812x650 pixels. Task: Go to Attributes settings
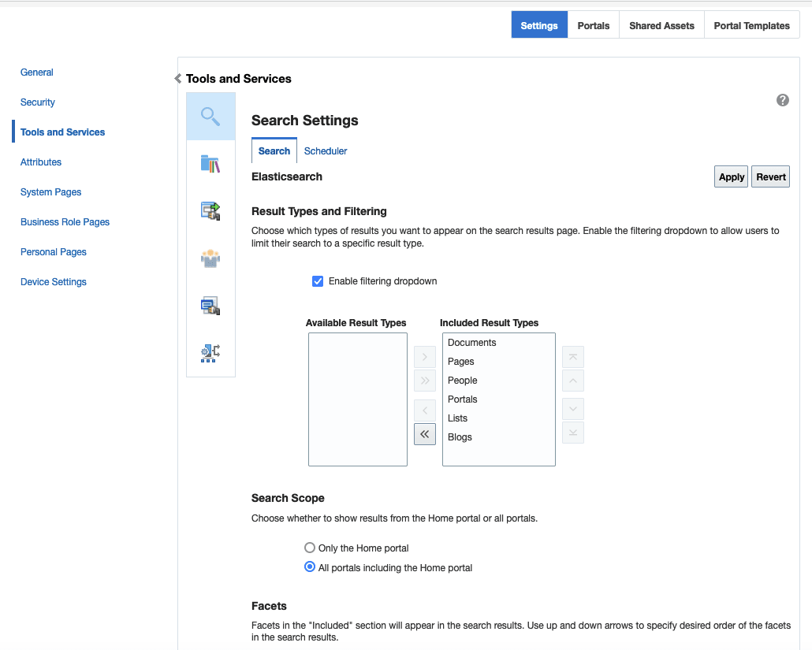click(41, 162)
